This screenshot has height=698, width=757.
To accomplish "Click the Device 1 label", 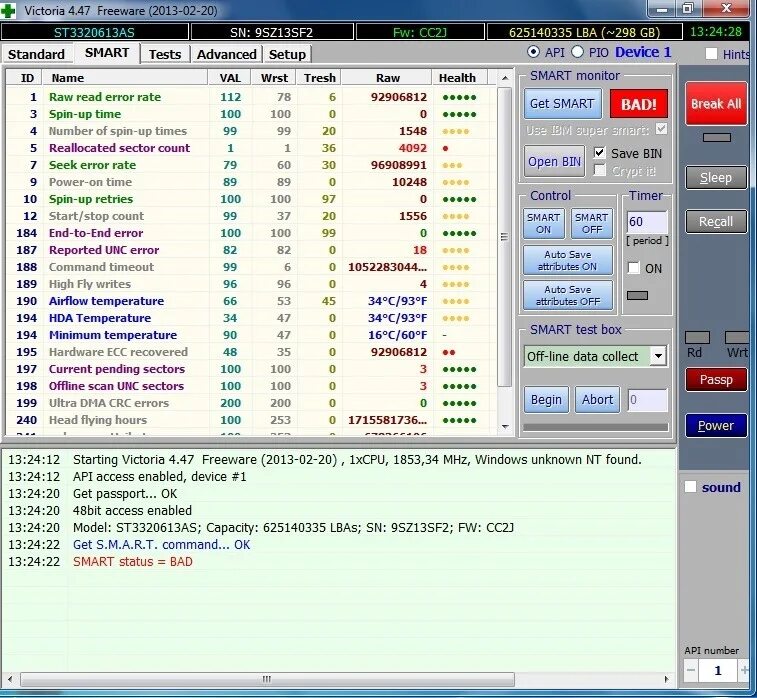I will click(x=643, y=52).
